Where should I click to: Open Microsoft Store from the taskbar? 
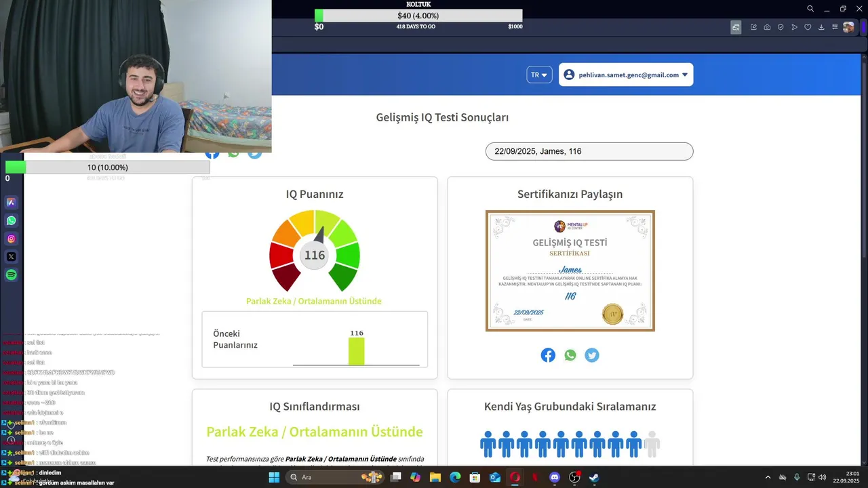(475, 477)
